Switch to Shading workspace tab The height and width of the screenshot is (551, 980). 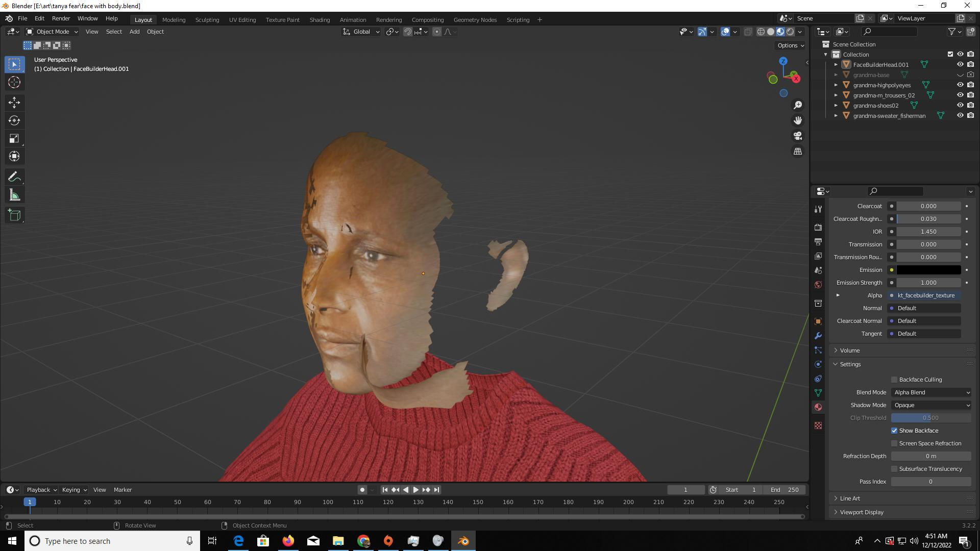click(320, 19)
